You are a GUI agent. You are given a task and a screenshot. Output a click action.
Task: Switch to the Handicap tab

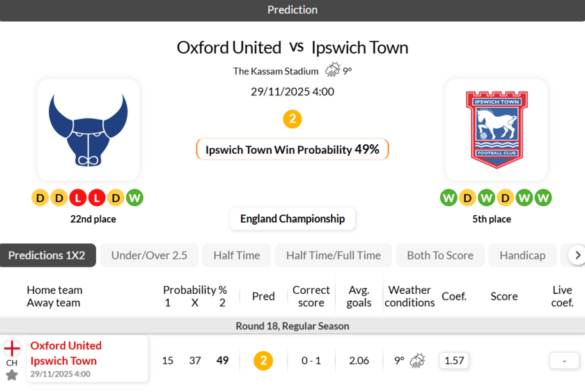click(522, 256)
